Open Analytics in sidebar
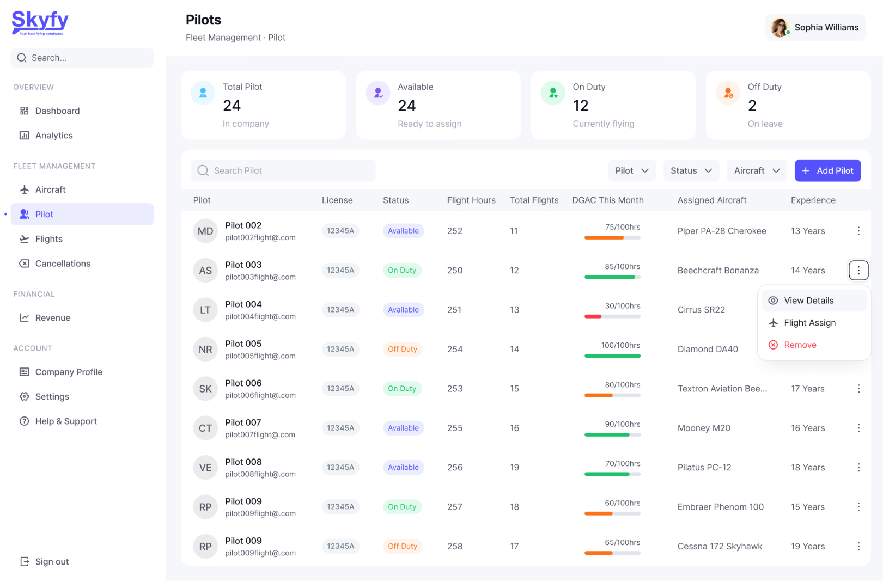The width and height of the screenshot is (883, 588). click(x=82, y=136)
